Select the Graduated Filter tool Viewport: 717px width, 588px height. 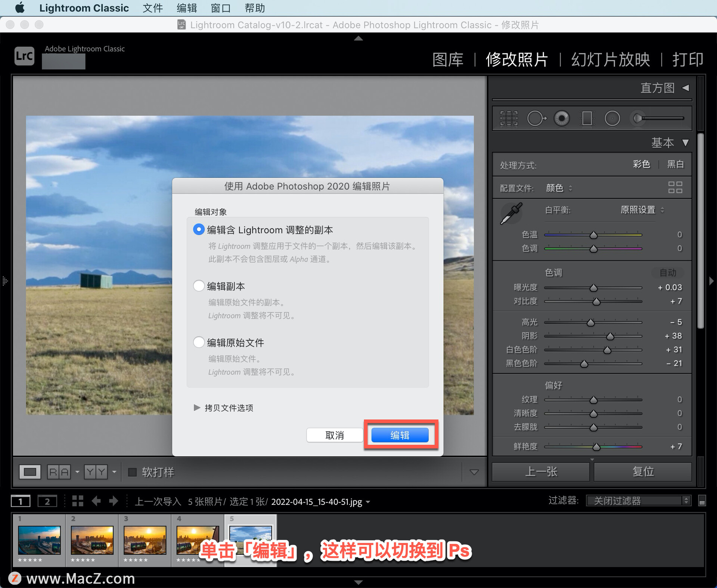[587, 118]
